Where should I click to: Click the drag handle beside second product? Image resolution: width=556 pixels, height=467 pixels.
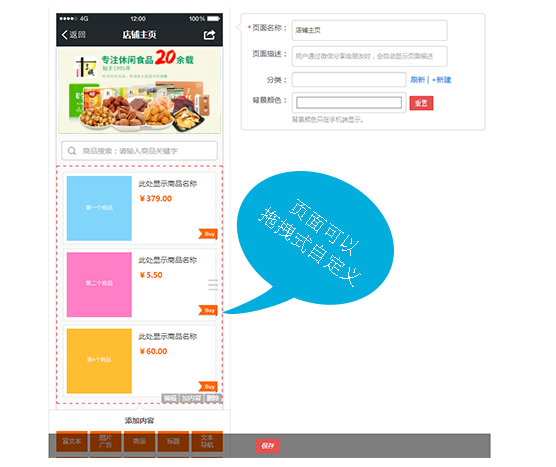pyautogui.click(x=213, y=285)
